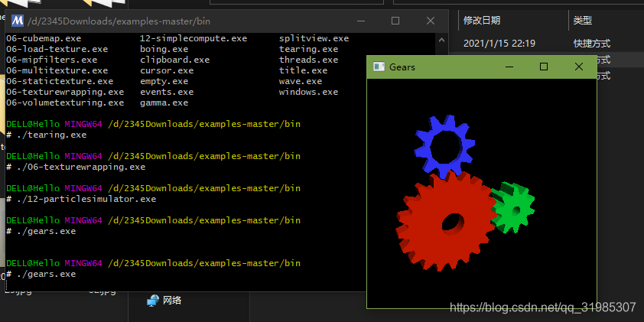Click the blue gear in Gears window
The image size is (644, 322).
444,144
